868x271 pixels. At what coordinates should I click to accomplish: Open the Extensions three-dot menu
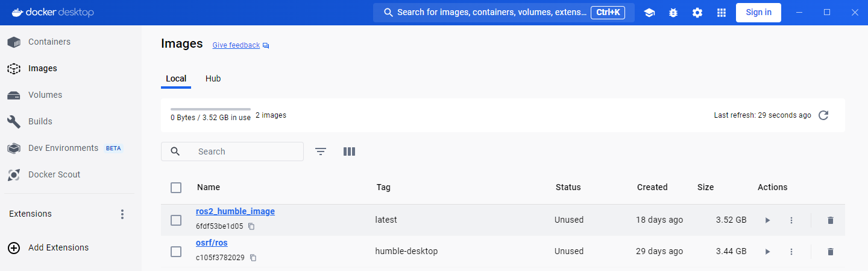point(122,214)
